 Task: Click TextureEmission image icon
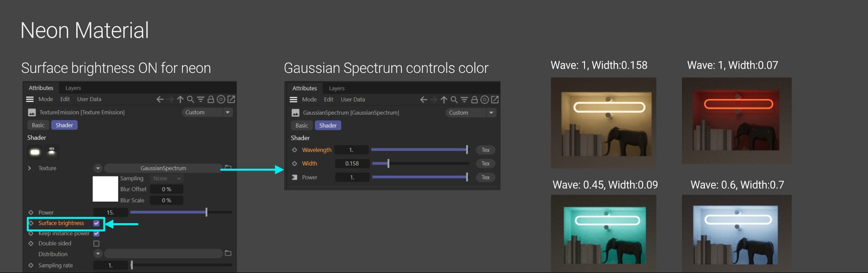point(32,112)
